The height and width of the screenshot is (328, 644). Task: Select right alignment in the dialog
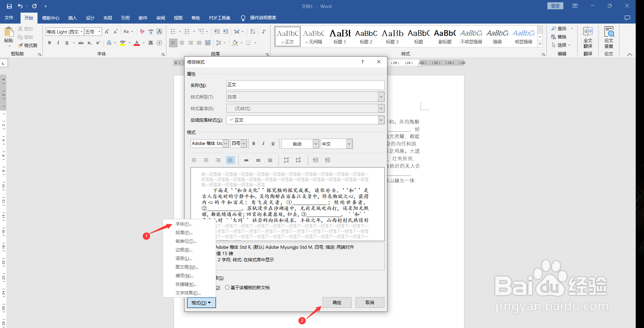218,160
